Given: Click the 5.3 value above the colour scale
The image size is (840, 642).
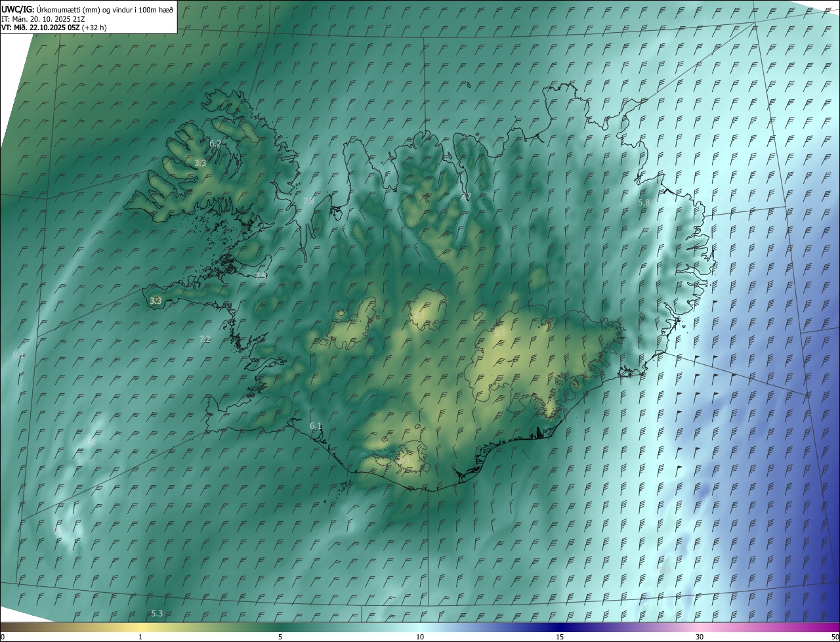Looking at the screenshot, I should (x=157, y=613).
